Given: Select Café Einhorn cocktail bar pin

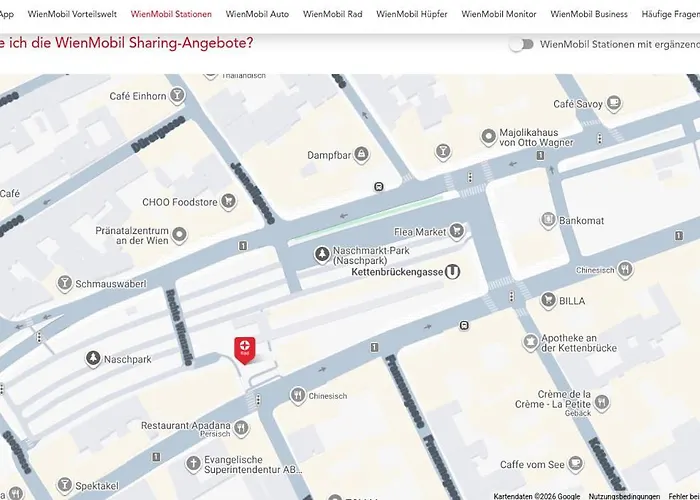Looking at the screenshot, I should tap(177, 96).
